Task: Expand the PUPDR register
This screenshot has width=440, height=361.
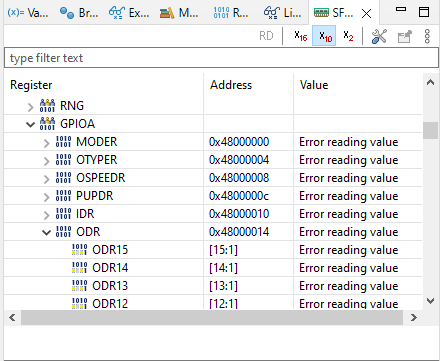Action: click(x=46, y=197)
